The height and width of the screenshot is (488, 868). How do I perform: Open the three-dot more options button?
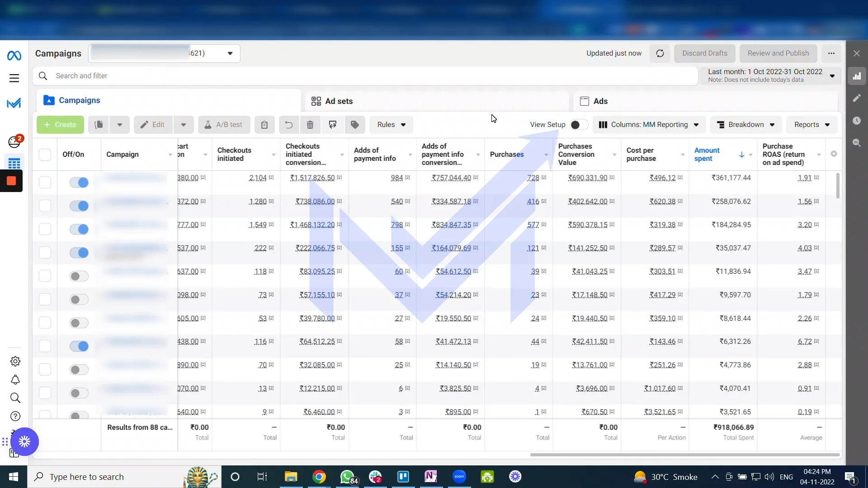tap(831, 53)
